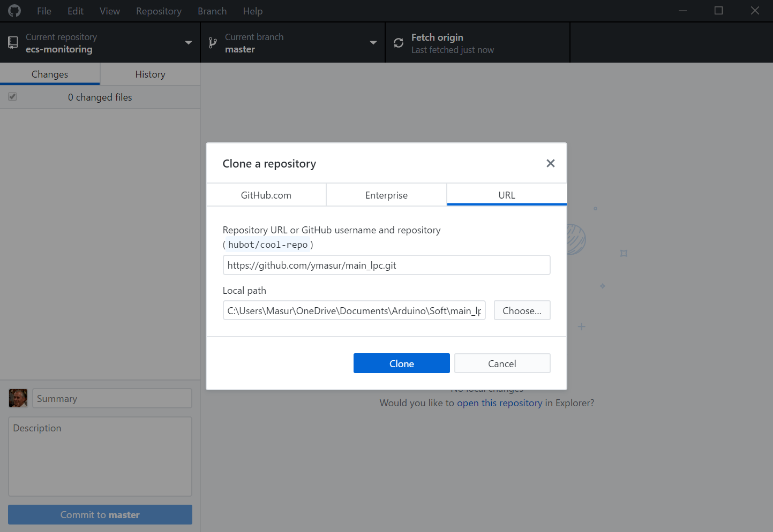Viewport: 773px width, 532px height.
Task: Click the Local path label
Action: pos(244,290)
